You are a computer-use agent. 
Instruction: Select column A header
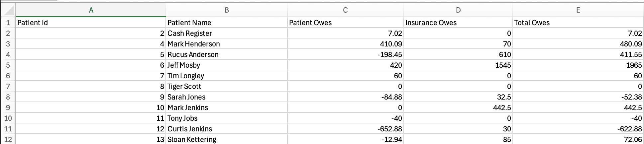pos(91,10)
